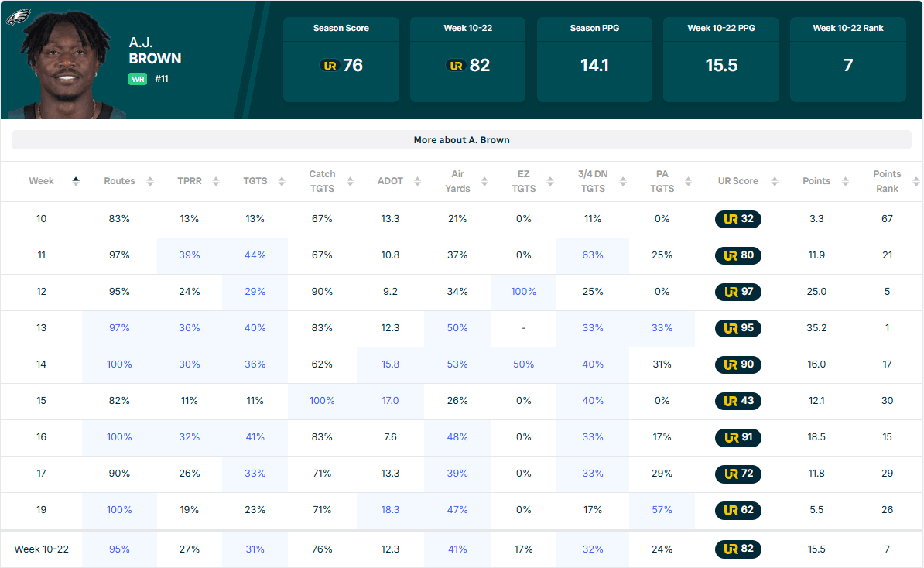Image resolution: width=924 pixels, height=568 pixels.
Task: Sort by PA TGTS arrows
Action: click(x=688, y=181)
